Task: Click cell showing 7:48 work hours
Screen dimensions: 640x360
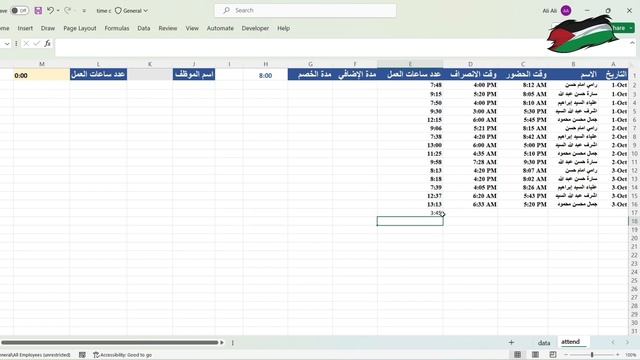Action: 410,85
